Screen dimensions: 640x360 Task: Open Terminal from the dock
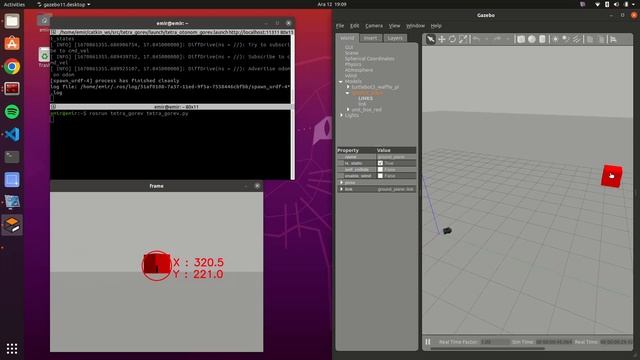click(x=12, y=157)
